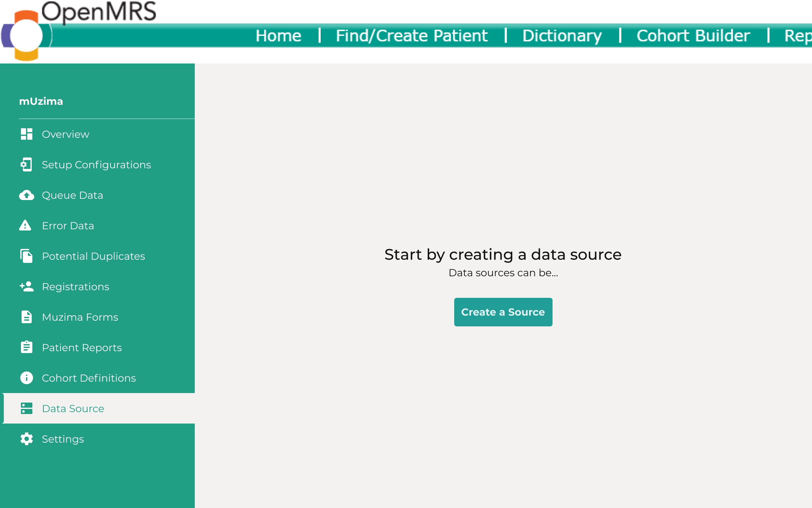Click the 'Data sources can be...' text
Screen dimensions: 812x508
point(503,272)
